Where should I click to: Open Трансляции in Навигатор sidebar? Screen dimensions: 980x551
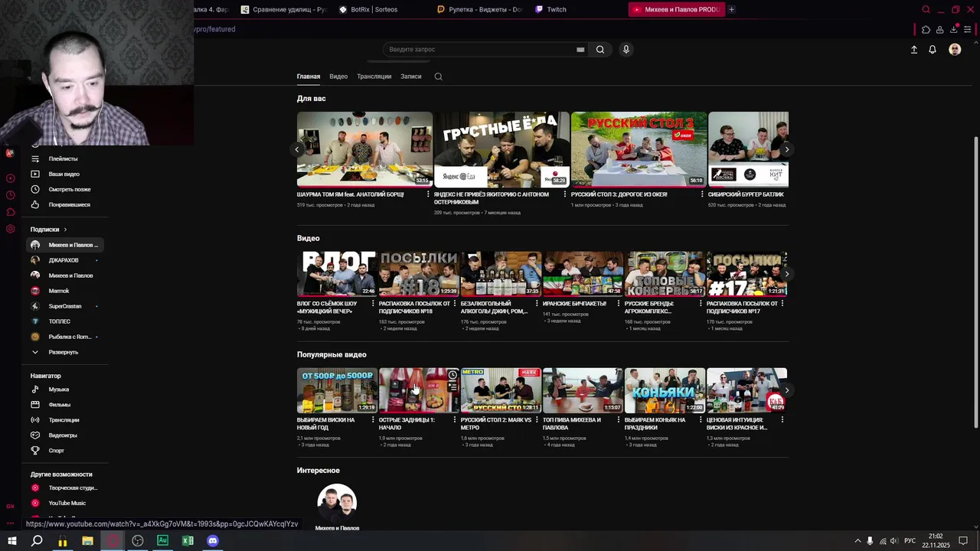64,420
